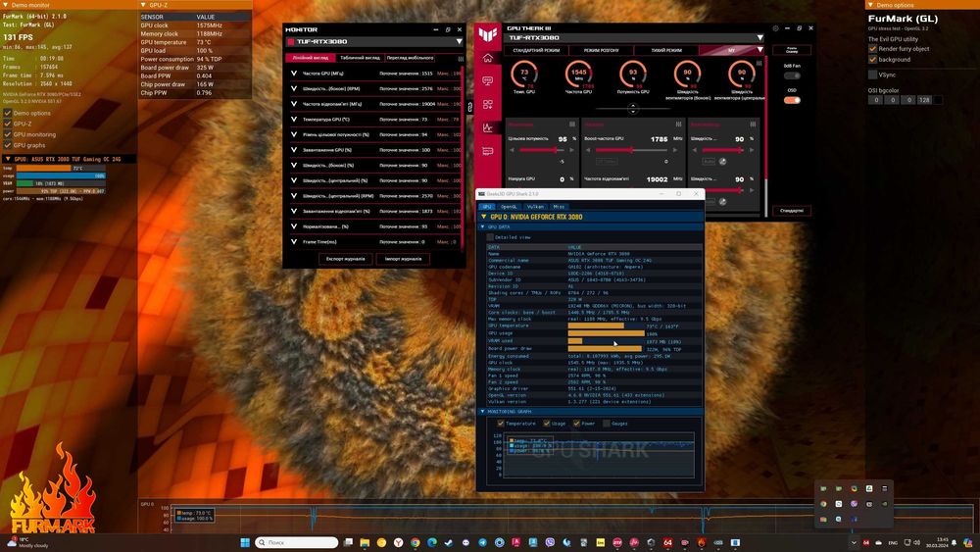Collapse the Demo monitor panel
Image resolution: width=980 pixels, height=552 pixels.
(5, 4)
